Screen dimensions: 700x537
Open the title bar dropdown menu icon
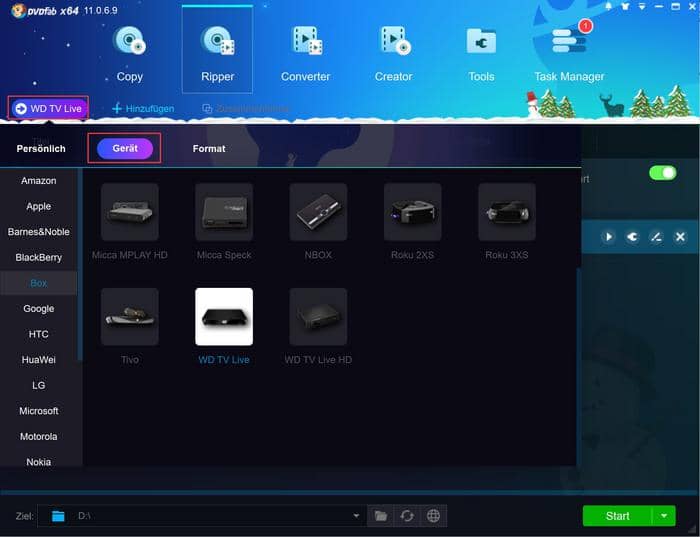pos(642,6)
